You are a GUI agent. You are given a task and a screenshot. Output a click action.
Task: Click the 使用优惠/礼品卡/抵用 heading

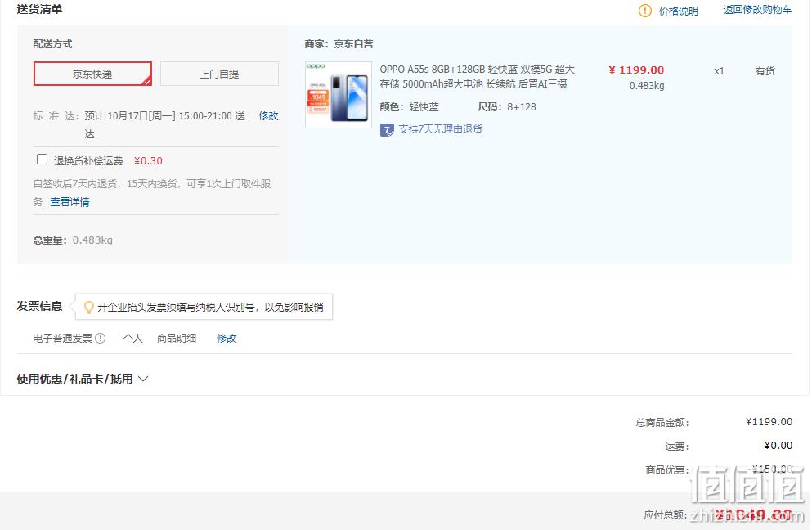click(74, 379)
